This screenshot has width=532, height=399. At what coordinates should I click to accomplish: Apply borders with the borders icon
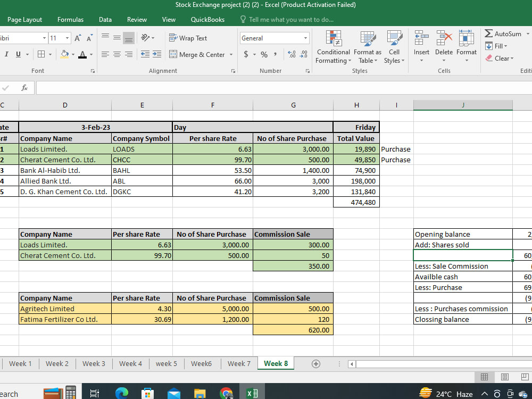click(41, 54)
